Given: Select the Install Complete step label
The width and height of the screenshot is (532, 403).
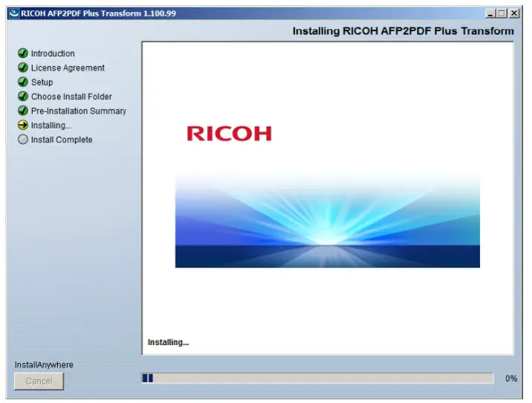Looking at the screenshot, I should 62,140.
